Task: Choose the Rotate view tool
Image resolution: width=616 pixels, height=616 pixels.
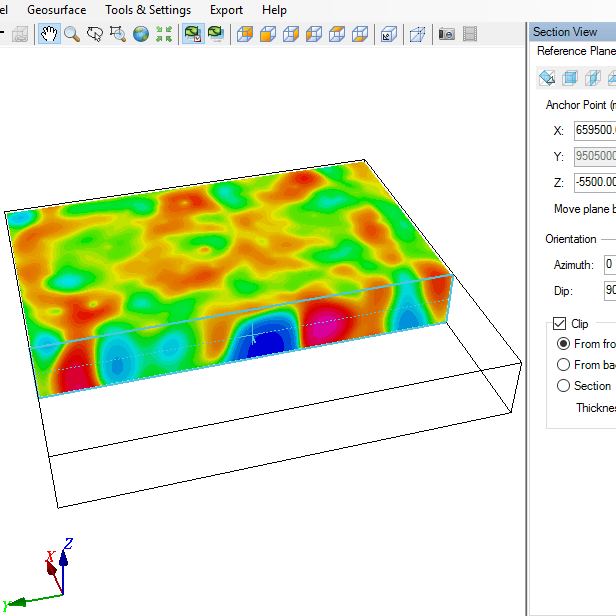Action: 95,34
